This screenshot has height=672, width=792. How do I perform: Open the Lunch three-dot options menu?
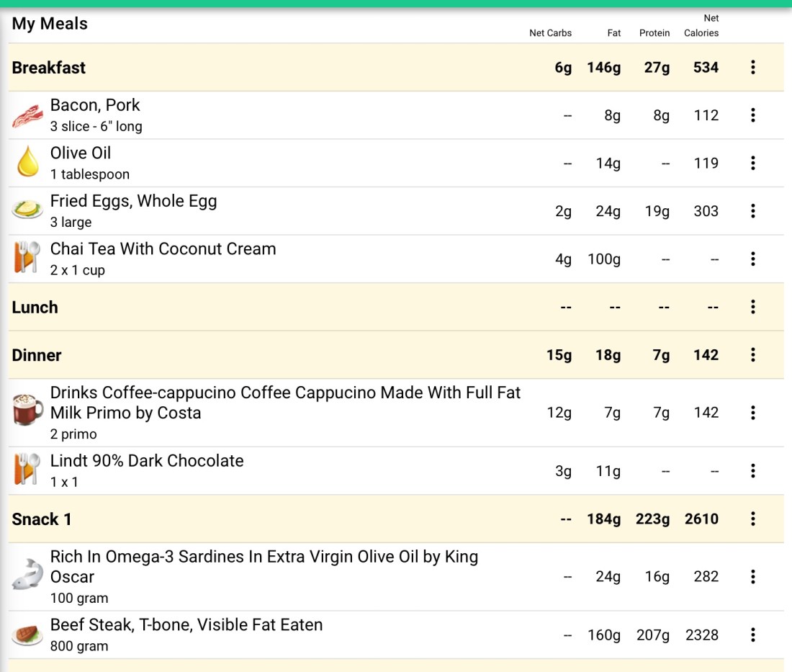753,308
